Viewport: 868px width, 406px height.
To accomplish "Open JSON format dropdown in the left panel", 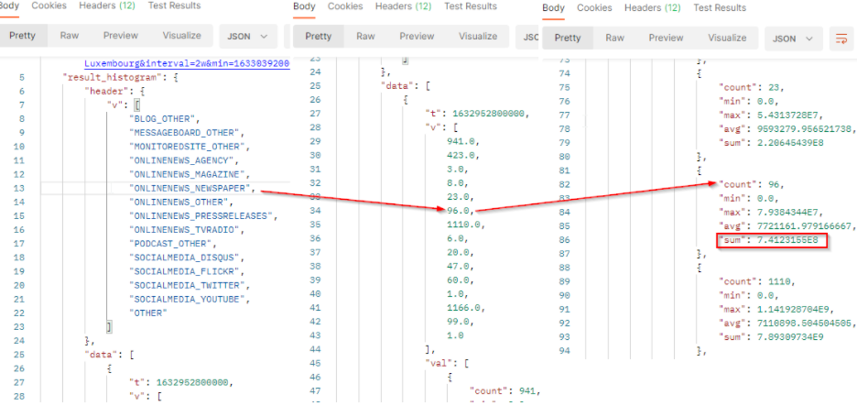I will [246, 36].
